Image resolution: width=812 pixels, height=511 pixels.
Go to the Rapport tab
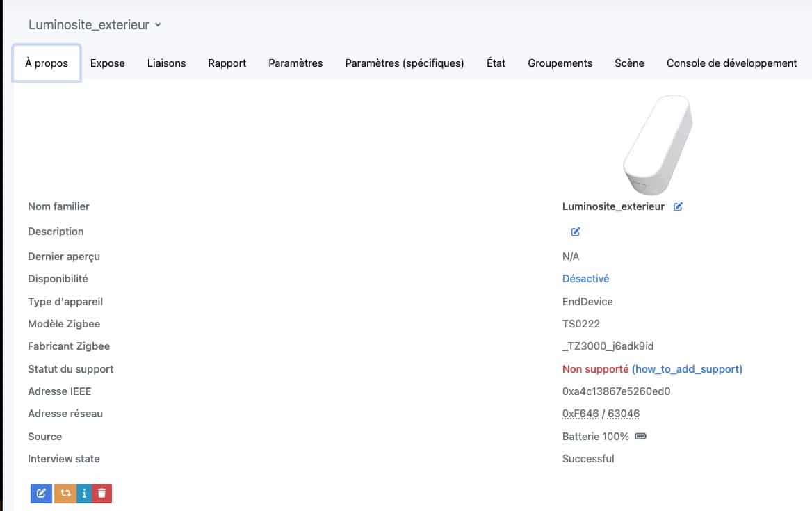(x=227, y=63)
